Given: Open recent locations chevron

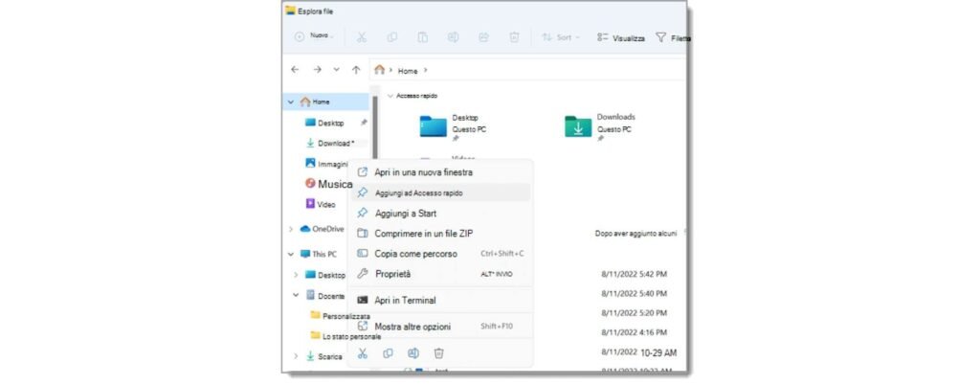Looking at the screenshot, I should tap(337, 70).
